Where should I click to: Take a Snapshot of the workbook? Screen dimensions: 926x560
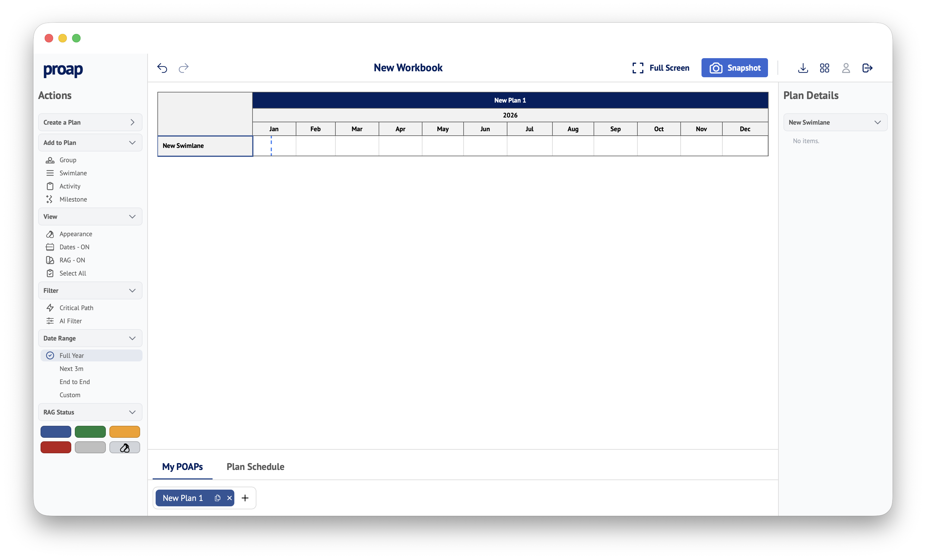[x=734, y=68]
